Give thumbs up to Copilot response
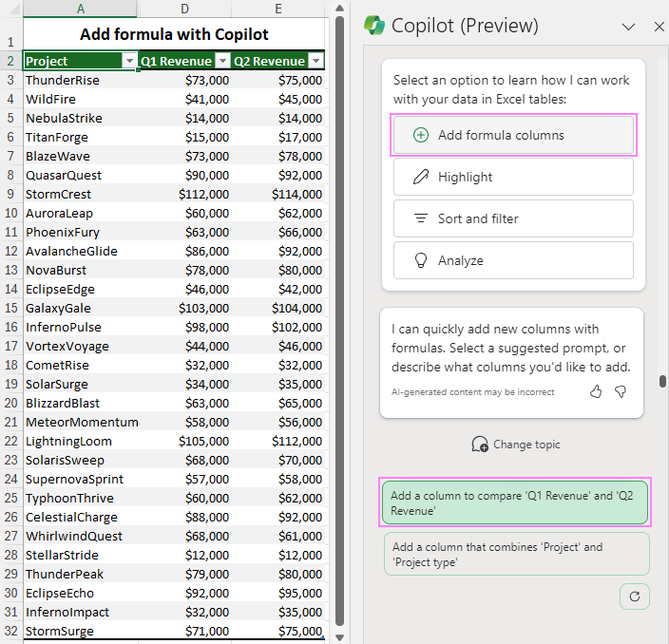Image resolution: width=669 pixels, height=644 pixels. coord(596,391)
